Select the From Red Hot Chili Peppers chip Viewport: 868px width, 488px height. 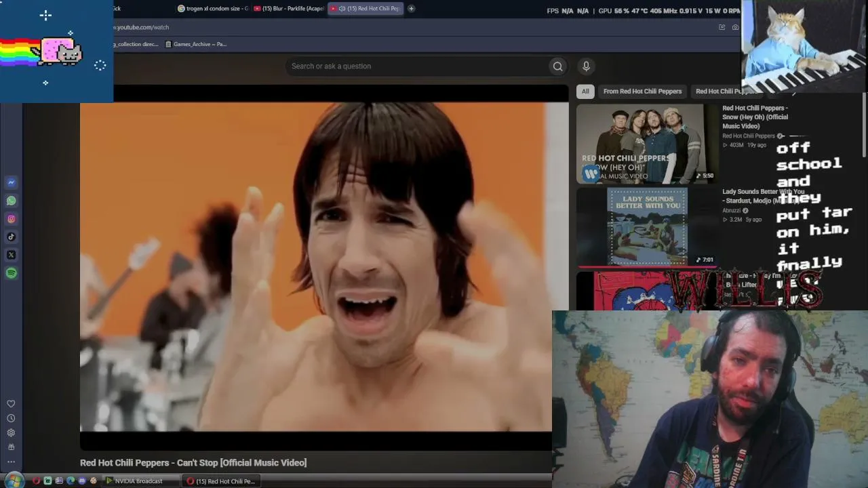tap(642, 91)
